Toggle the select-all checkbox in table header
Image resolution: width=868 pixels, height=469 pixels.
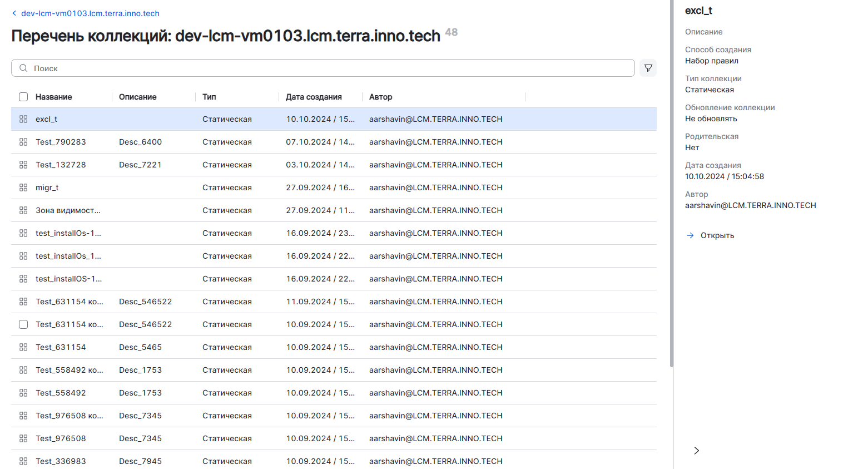pos(23,97)
